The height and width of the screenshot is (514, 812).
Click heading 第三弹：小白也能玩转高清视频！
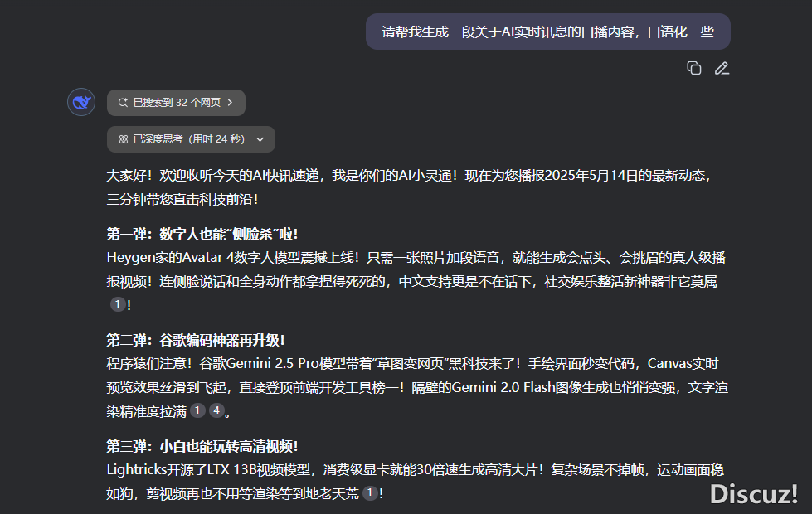[202, 446]
